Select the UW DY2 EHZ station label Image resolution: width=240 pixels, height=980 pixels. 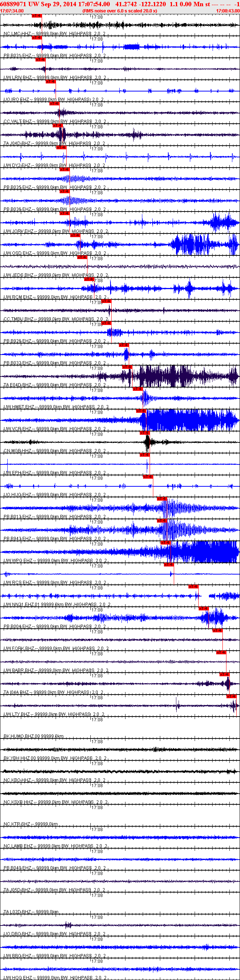(x=54, y=165)
